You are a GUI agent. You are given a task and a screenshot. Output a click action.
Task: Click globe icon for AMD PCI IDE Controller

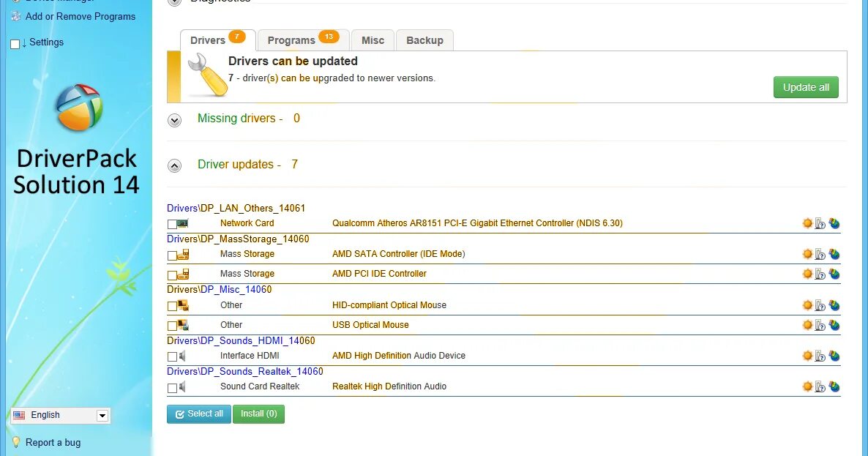[x=834, y=274]
